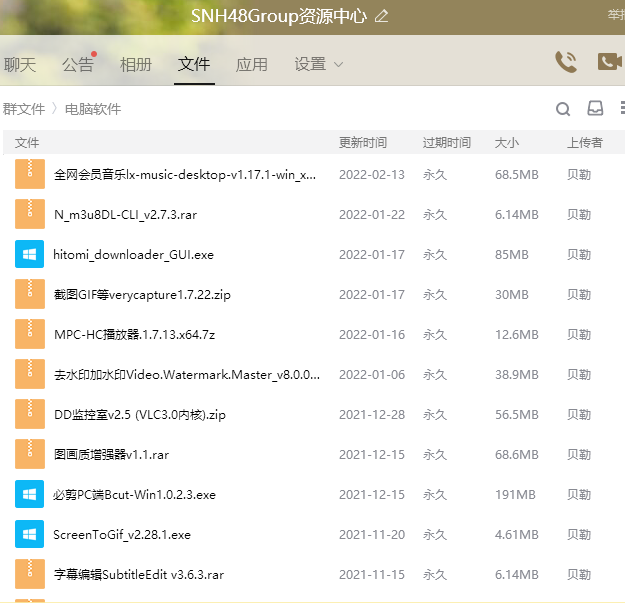Click zip icon of lx-music-desktop file

[30, 174]
